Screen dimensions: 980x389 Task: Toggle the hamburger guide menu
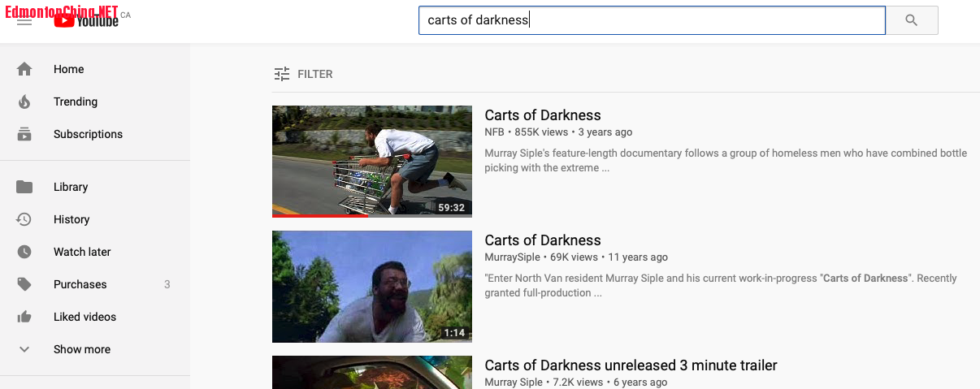(x=24, y=20)
